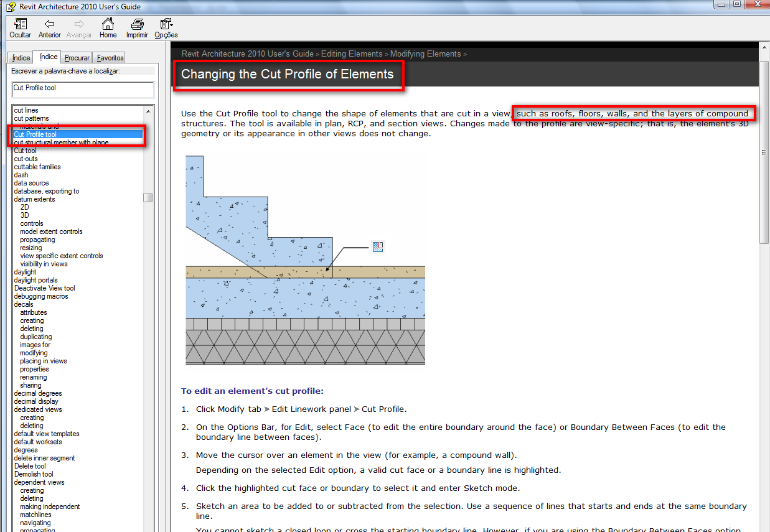Image resolution: width=770 pixels, height=532 pixels.
Task: Select the '2D' sub-entry under datum extents
Action: [x=24, y=207]
